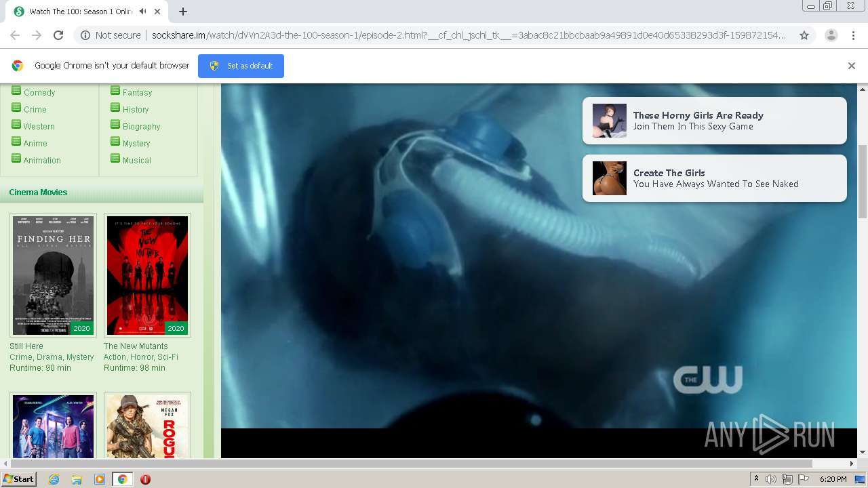Open the Crime genre
Viewport: 868px width, 488px height.
35,110
